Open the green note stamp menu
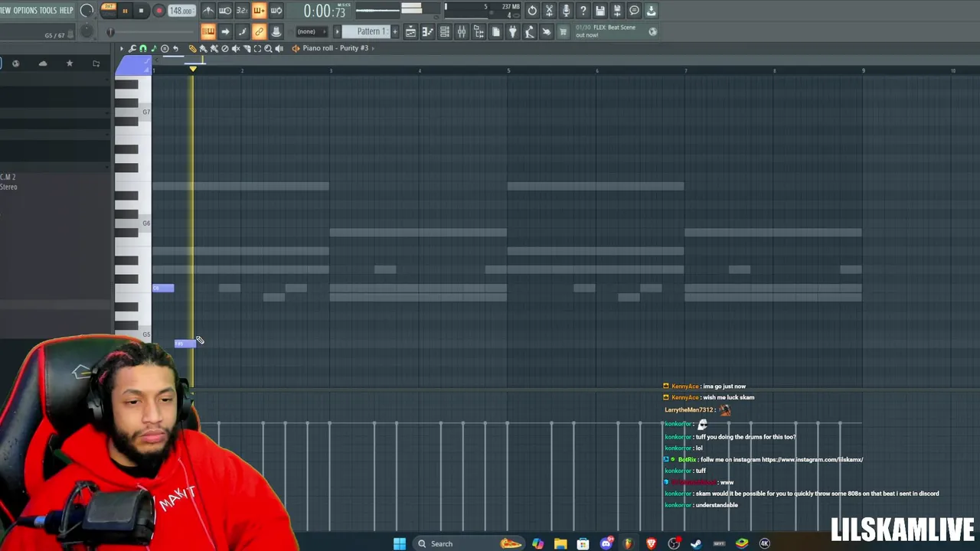 (x=154, y=48)
